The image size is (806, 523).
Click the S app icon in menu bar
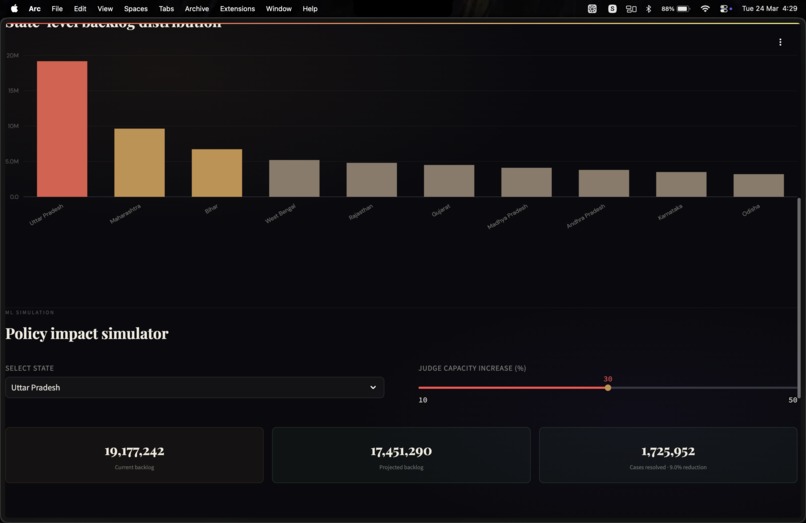click(612, 9)
